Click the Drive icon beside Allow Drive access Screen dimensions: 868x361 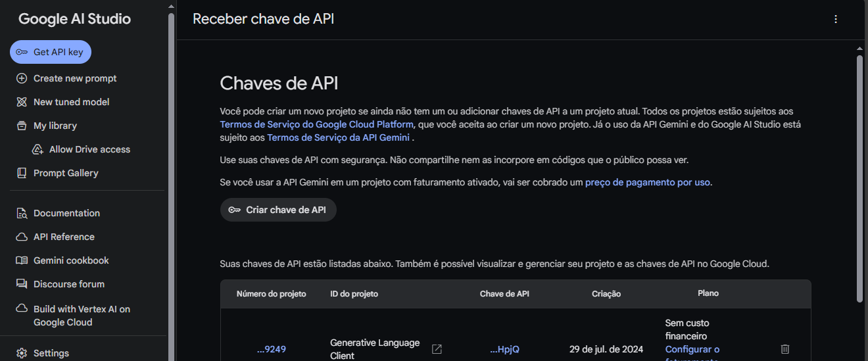point(37,149)
